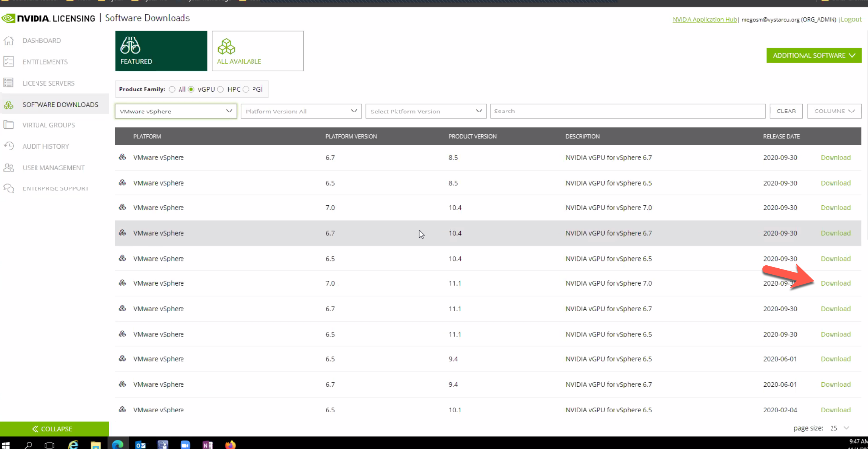868x449 pixels.
Task: Click the Virtual Groups folder icon
Action: [x=8, y=125]
